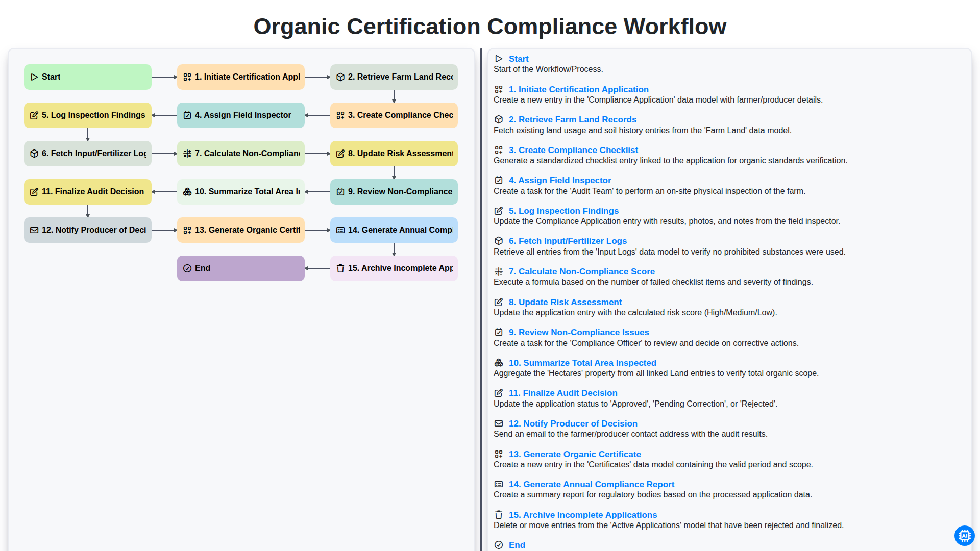Open the 5. Log Inspection Findings link
This screenshot has width=980, height=551.
coord(563,211)
